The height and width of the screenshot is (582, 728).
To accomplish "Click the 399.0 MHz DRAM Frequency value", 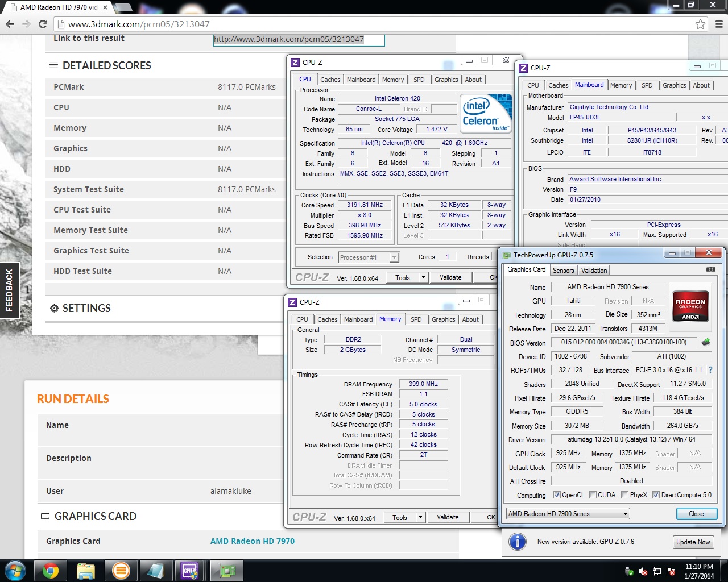I will tap(423, 384).
